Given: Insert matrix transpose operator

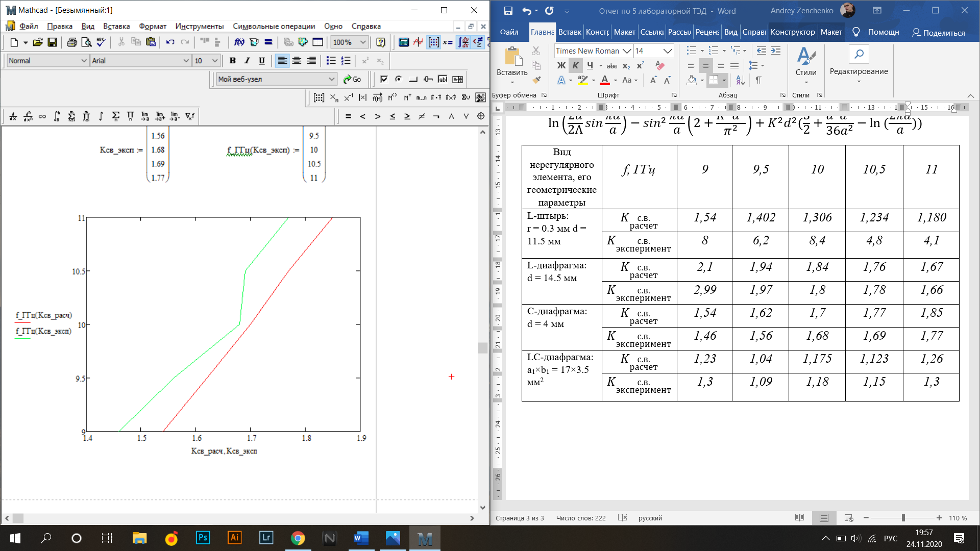Looking at the screenshot, I should coord(407,97).
